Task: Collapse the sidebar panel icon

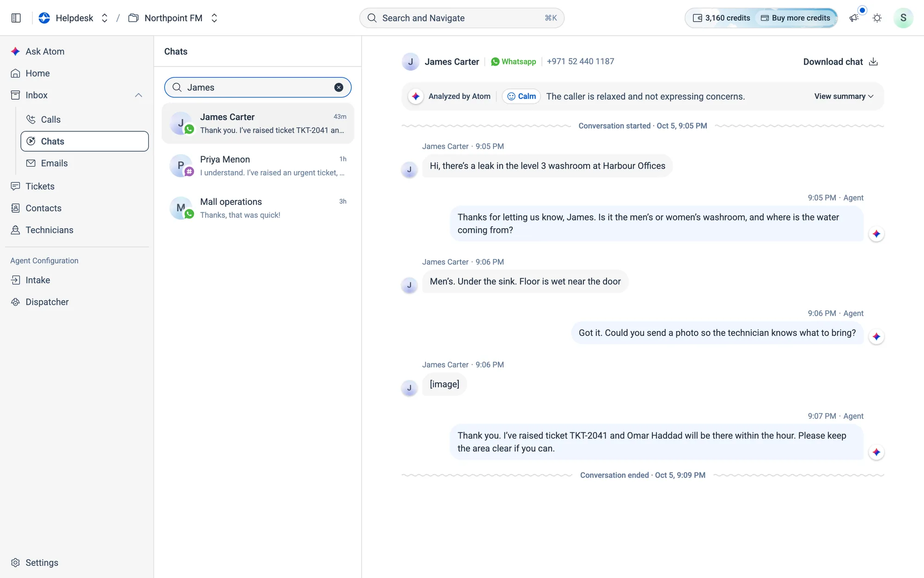Action: (x=16, y=18)
